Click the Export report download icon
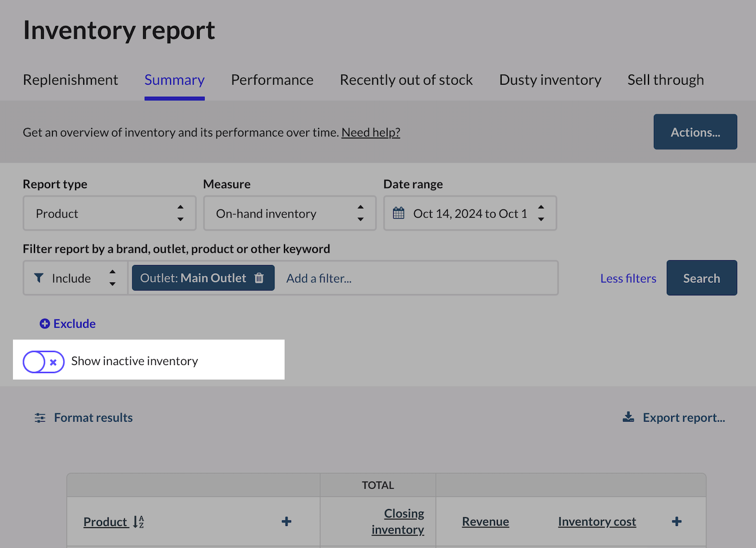Screen dimensions: 756x548 [x=629, y=417]
